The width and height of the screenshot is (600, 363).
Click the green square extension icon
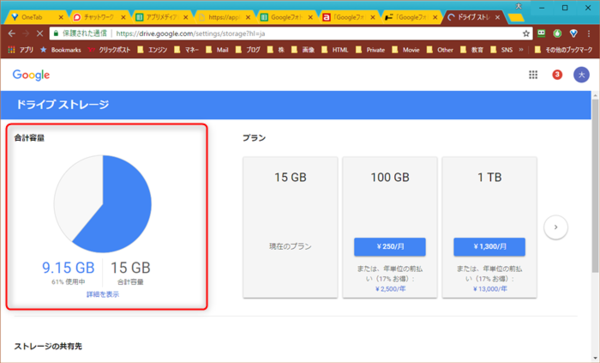coord(541,34)
